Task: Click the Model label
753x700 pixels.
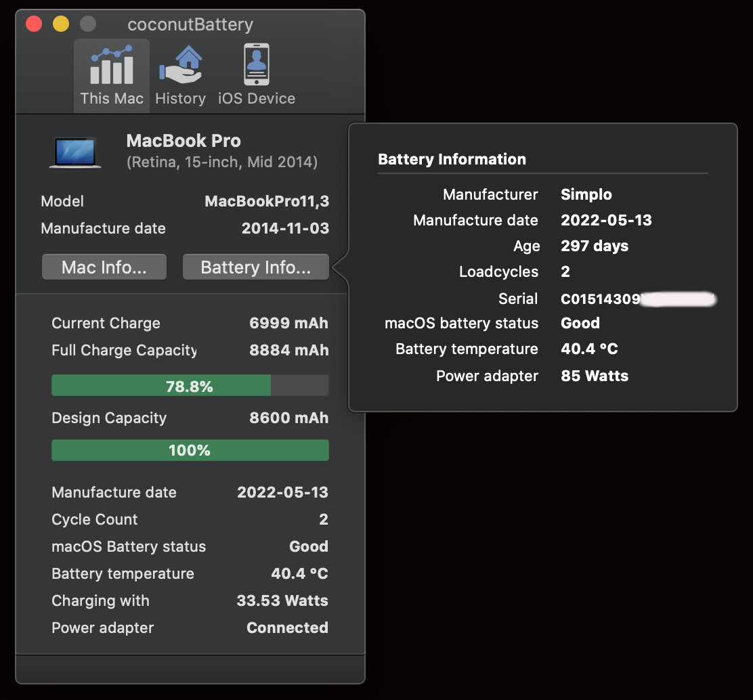Action: pyautogui.click(x=62, y=201)
